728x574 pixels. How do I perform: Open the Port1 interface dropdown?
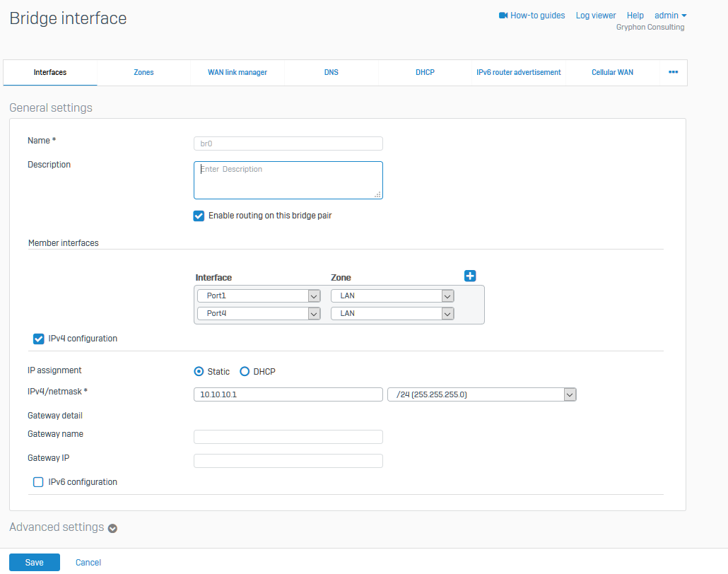[x=259, y=295]
